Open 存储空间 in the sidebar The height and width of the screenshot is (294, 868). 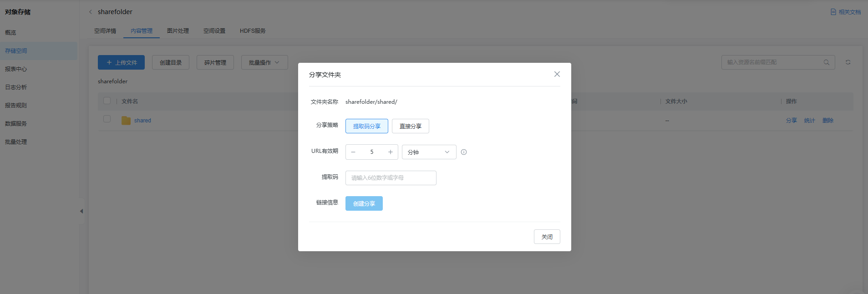(x=39, y=51)
